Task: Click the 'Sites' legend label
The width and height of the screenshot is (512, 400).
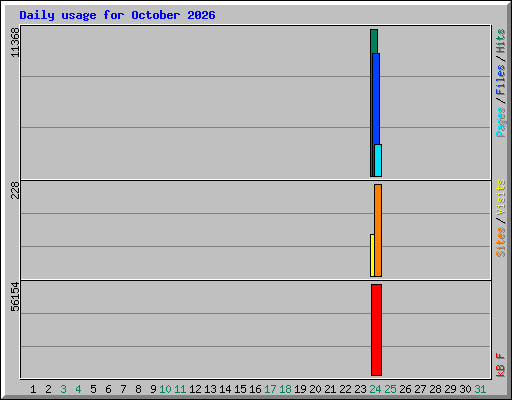Action: pos(501,242)
